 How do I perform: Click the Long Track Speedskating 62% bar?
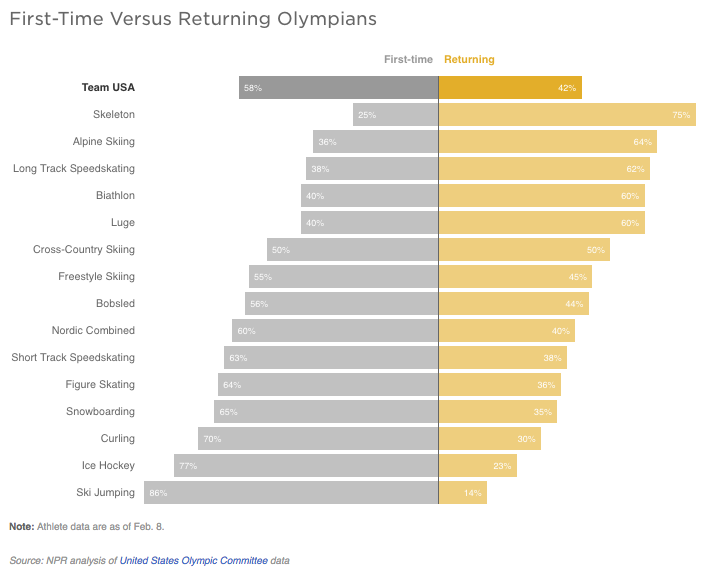coord(544,169)
